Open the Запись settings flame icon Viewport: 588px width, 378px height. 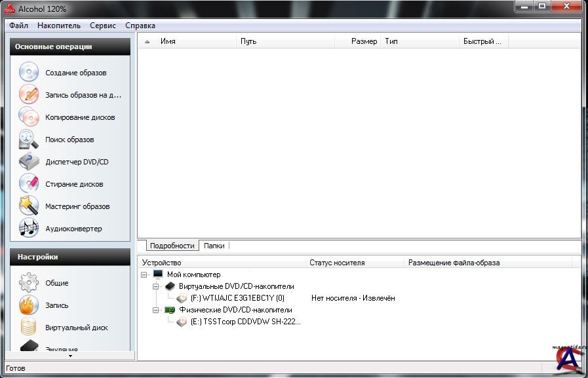(x=29, y=305)
